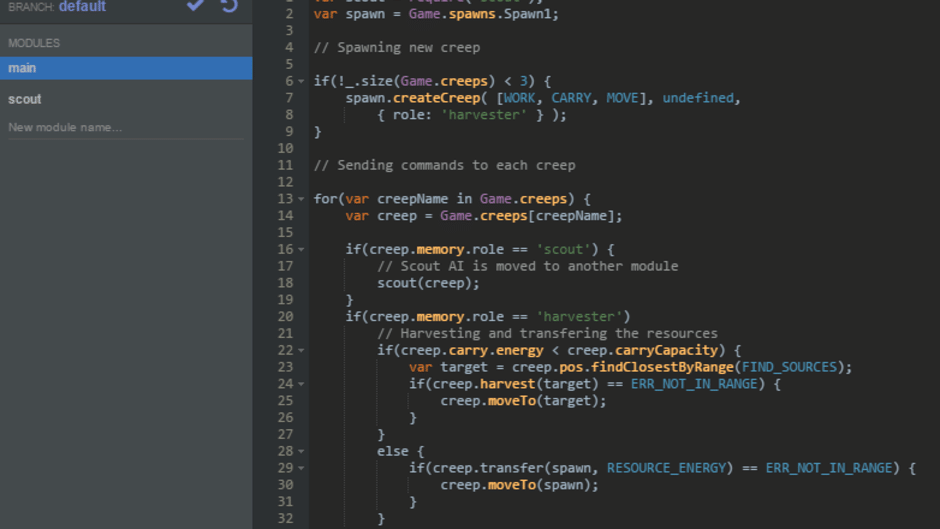This screenshot has height=529, width=940.
Task: Click the 'harvester' string on line 20
Action: pos(580,316)
